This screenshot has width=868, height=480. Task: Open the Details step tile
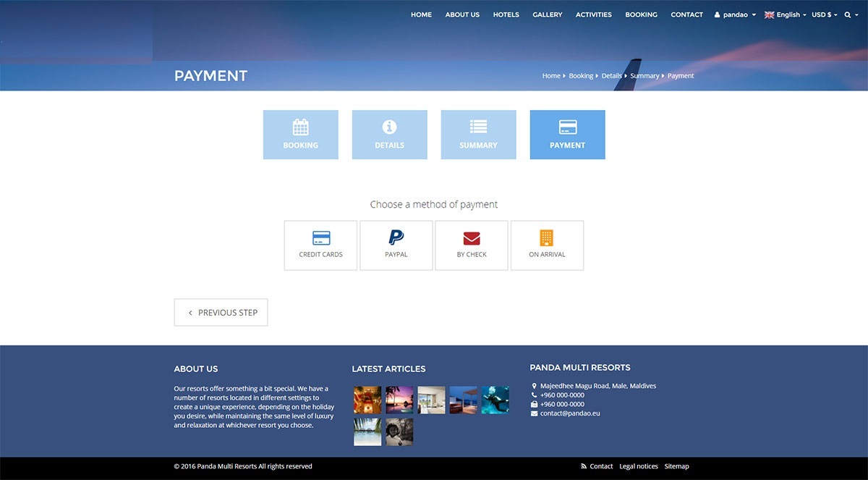pos(390,135)
